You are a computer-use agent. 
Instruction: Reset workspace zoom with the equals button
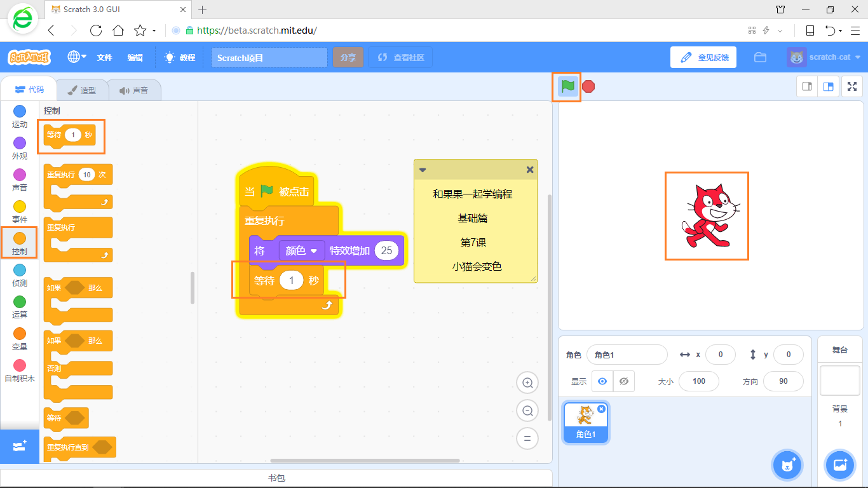click(527, 438)
